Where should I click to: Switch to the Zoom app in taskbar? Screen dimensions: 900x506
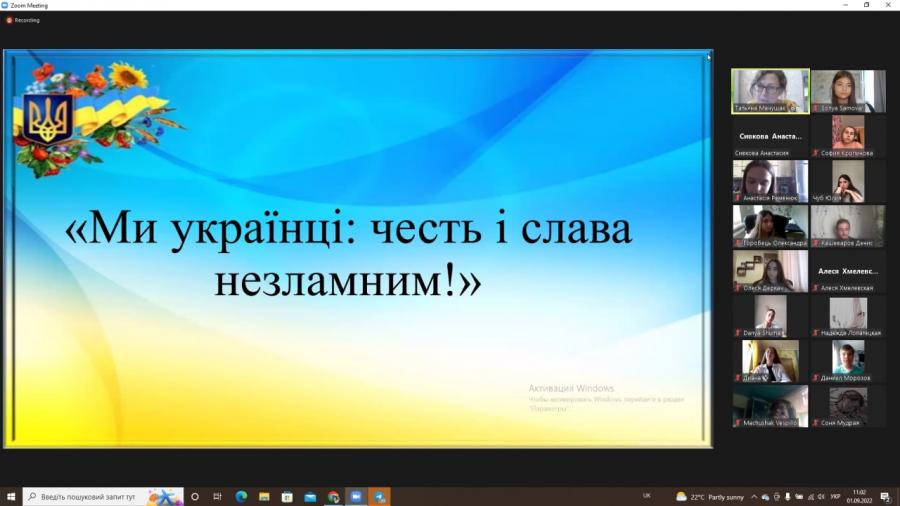(x=356, y=497)
